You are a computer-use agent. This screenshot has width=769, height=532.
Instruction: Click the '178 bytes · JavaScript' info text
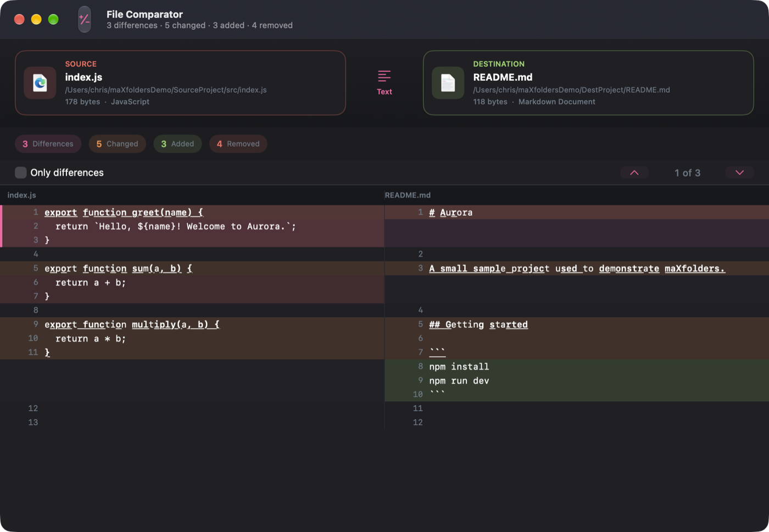click(x=107, y=102)
